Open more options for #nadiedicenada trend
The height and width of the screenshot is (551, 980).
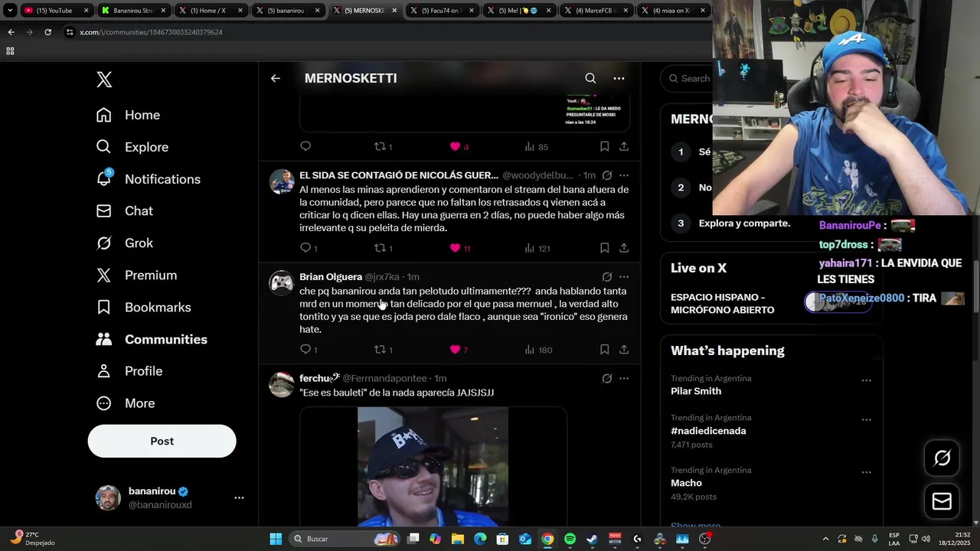866,420
